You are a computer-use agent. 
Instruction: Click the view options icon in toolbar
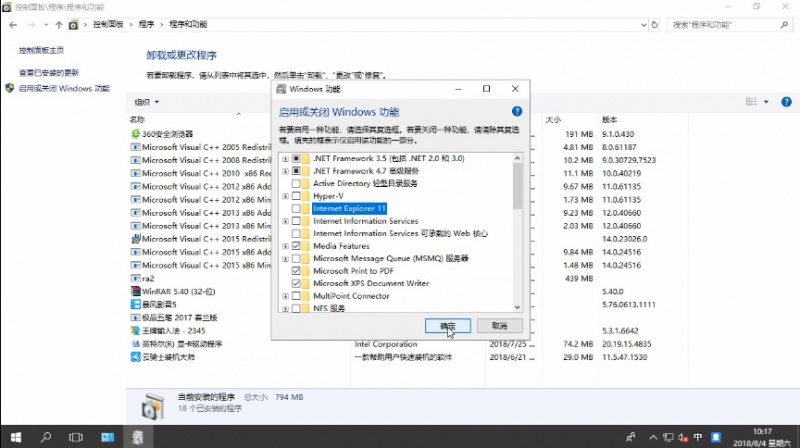pyautogui.click(x=751, y=102)
